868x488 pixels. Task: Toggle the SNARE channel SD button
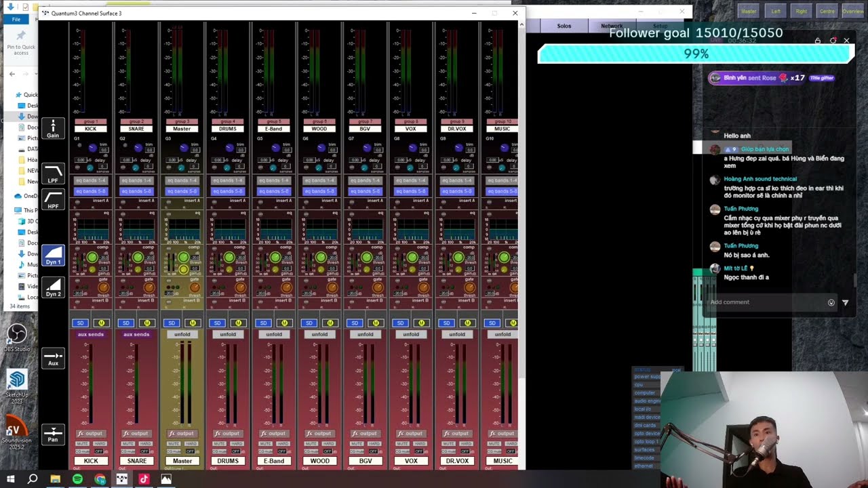[x=126, y=323]
